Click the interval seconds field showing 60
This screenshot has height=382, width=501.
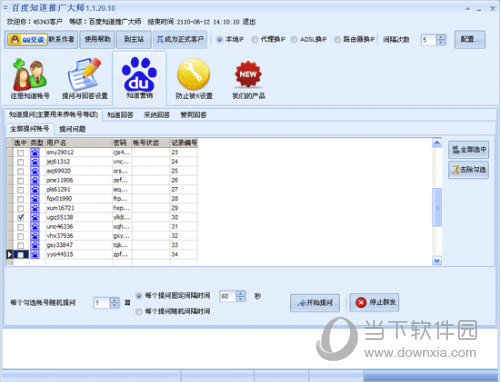click(228, 296)
